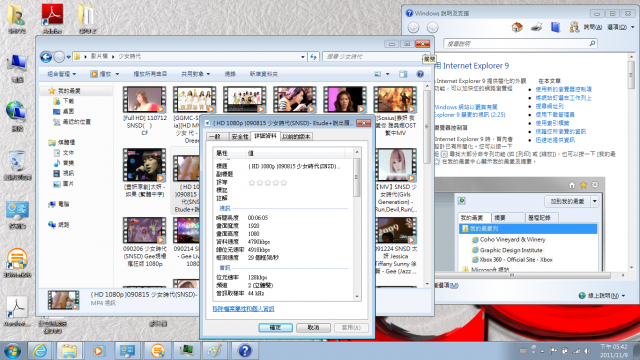Open 圖片 library in the navigation pane
This screenshot has width=640, height=360.
(68, 184)
